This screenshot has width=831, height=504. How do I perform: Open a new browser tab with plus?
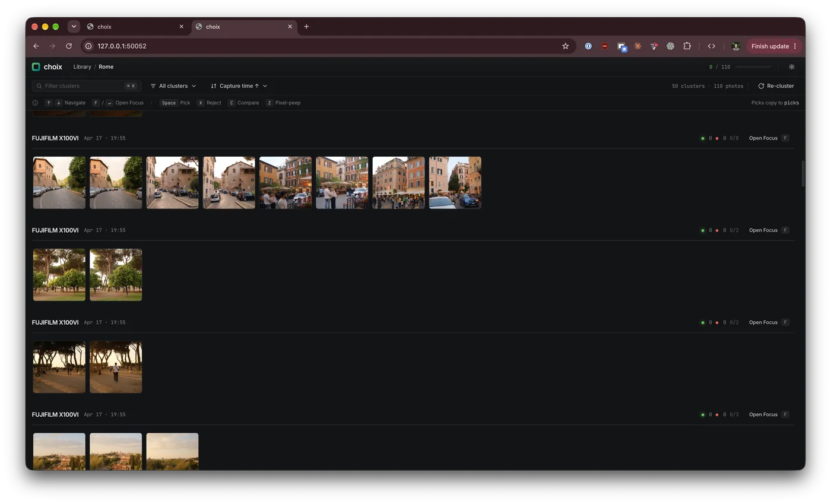[306, 27]
